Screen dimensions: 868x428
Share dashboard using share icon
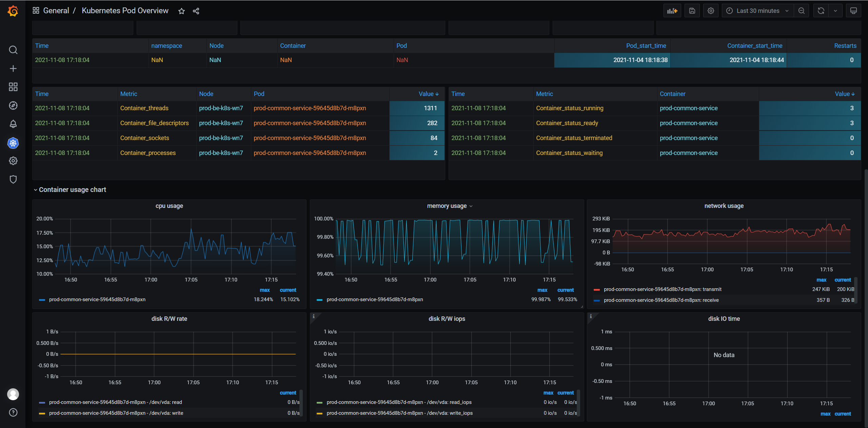(x=196, y=11)
